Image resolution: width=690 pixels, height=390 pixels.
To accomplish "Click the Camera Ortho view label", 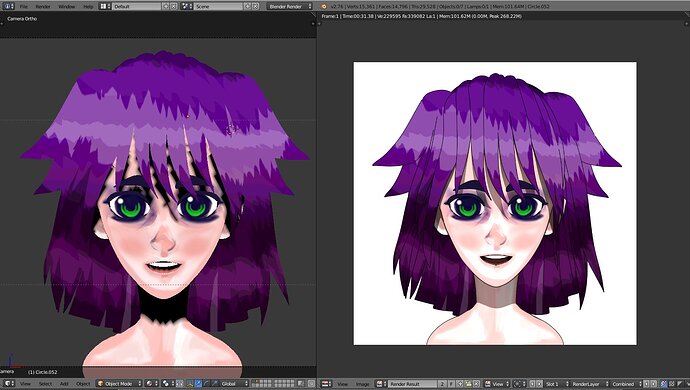I will point(22,19).
